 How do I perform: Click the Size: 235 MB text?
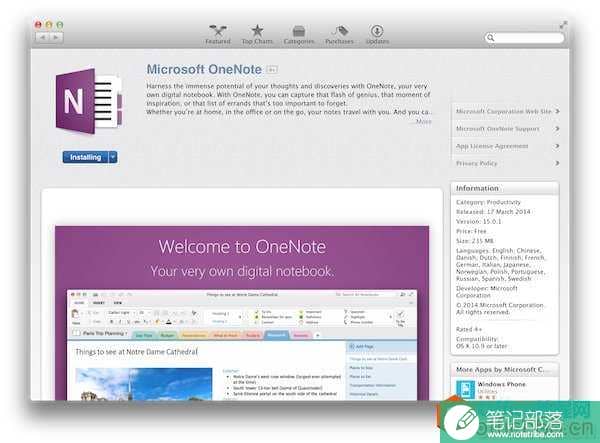tap(475, 241)
